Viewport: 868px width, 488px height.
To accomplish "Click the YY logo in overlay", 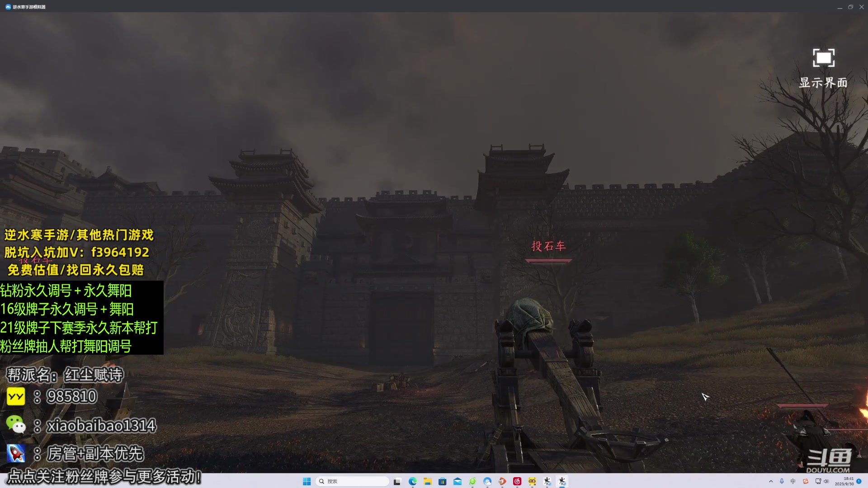I will pyautogui.click(x=16, y=397).
